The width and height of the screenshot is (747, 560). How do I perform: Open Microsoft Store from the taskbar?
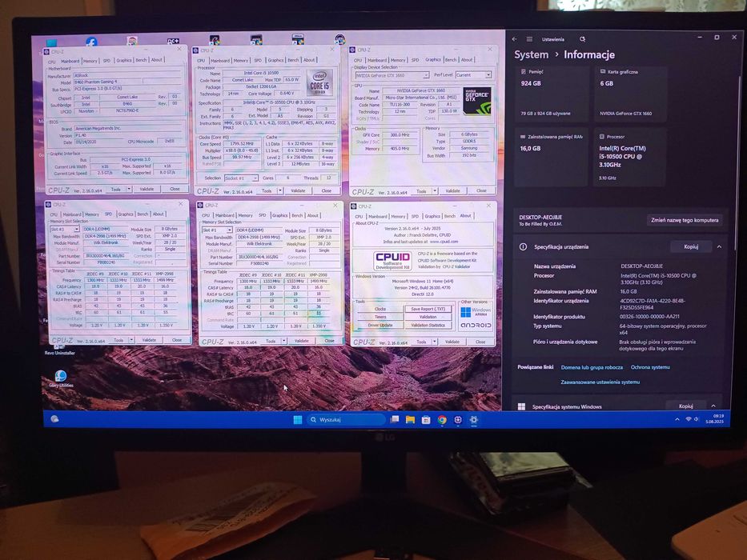(426, 419)
